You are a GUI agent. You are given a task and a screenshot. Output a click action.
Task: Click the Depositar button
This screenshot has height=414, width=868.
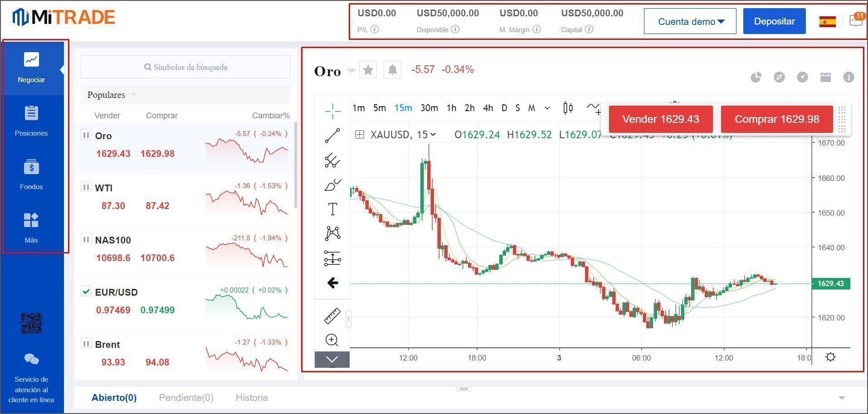pyautogui.click(x=774, y=21)
